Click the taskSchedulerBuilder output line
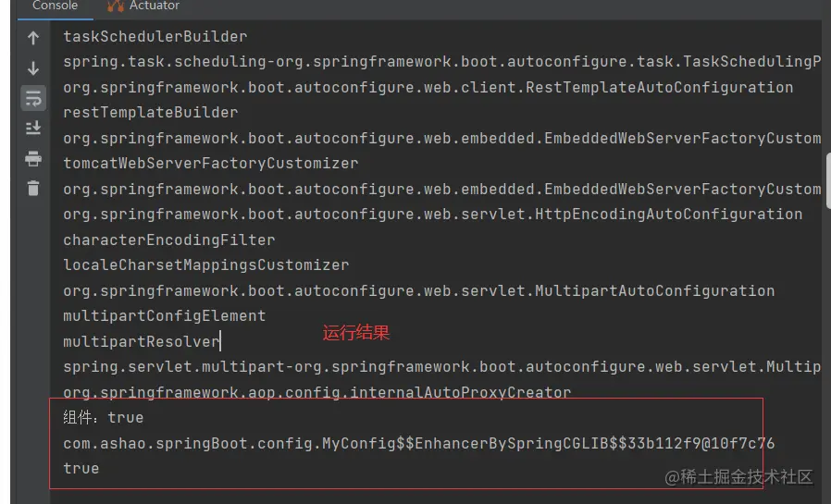Viewport: 831px width, 504px height. (155, 37)
